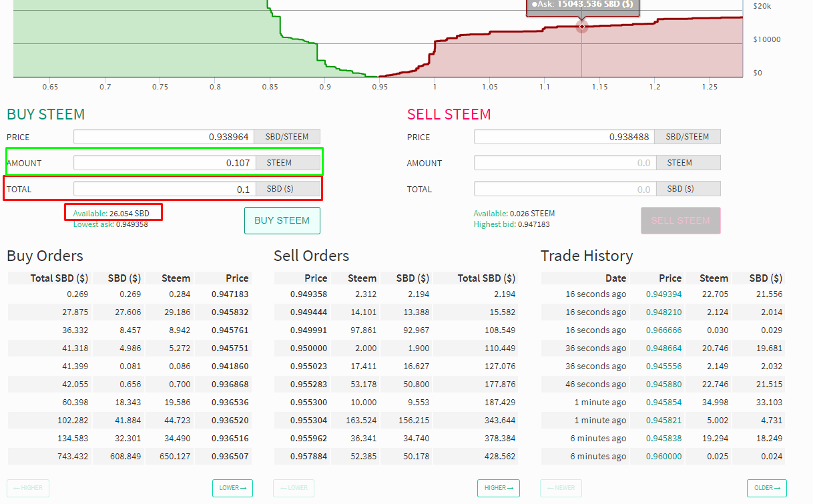813x504 pixels.
Task: Click the disabled SELL STEEM button
Action: 680,220
